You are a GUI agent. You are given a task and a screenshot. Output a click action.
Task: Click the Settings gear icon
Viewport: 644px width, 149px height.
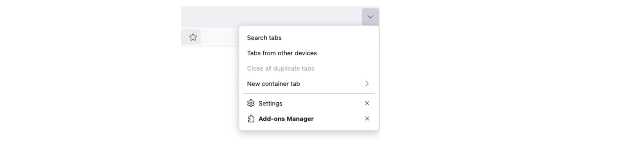click(x=251, y=103)
